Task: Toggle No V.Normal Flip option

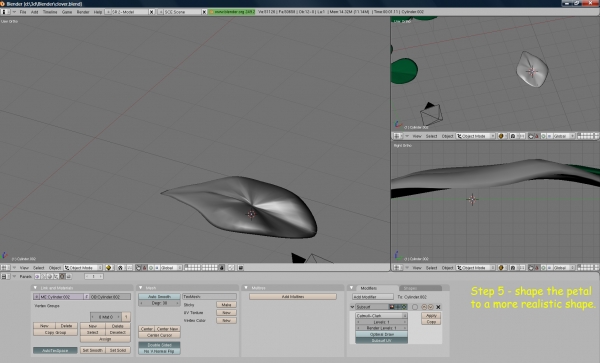Action: point(159,351)
